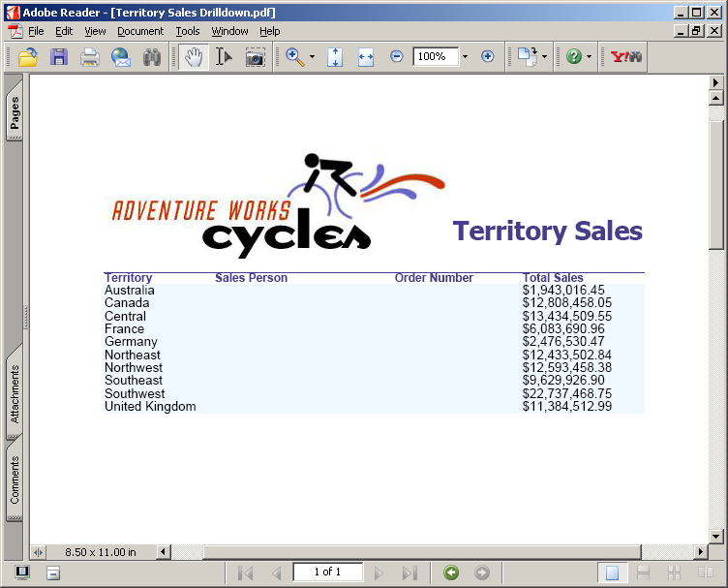728x588 pixels.
Task: Save a copy with the floppy disk icon
Action: pos(59,57)
